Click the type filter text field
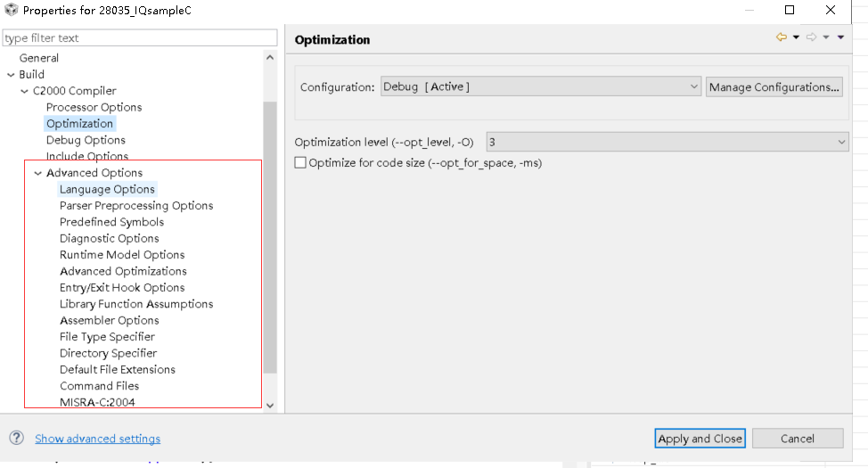 point(140,38)
